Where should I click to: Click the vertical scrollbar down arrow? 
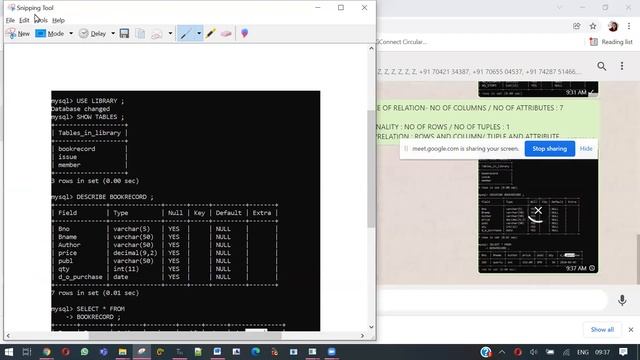(371, 327)
